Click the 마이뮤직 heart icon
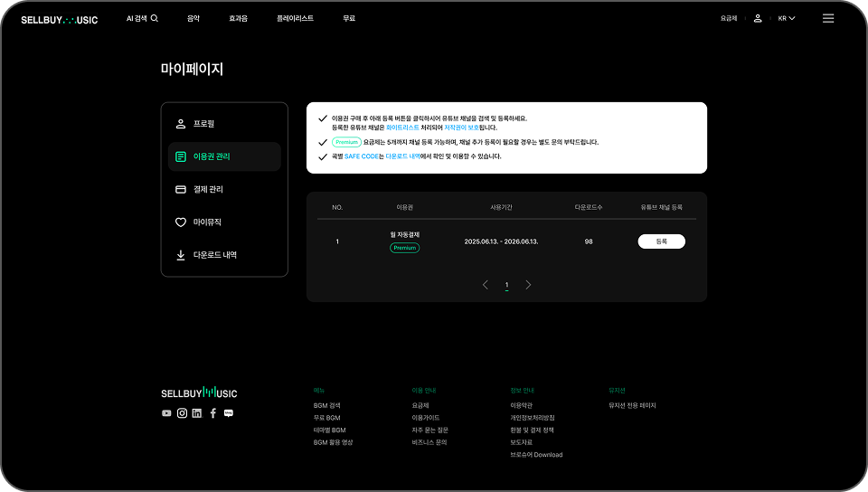 click(181, 222)
